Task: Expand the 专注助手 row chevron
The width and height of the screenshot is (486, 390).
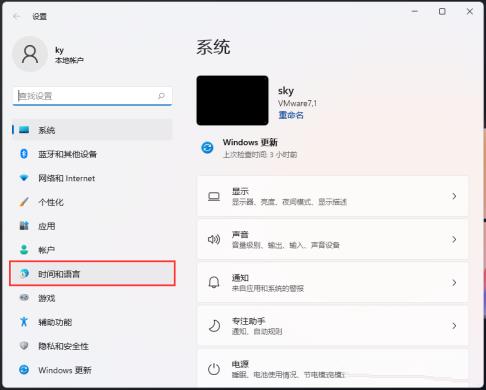Action: [454, 326]
